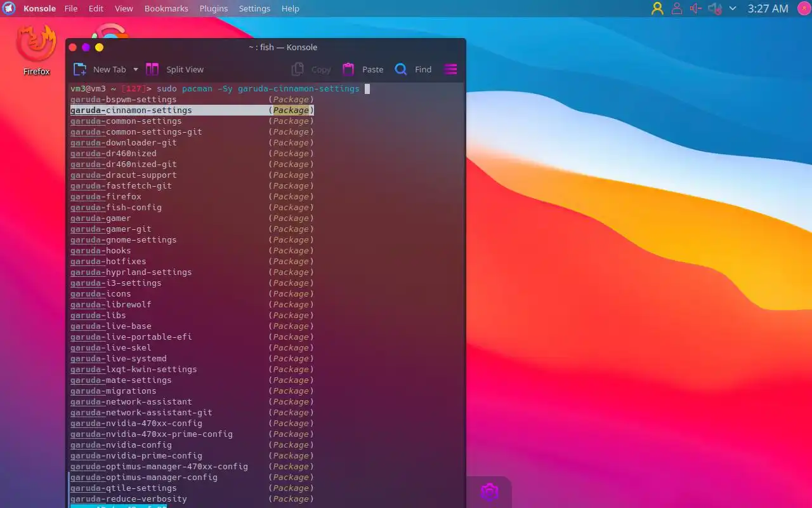The height and width of the screenshot is (508, 812).
Task: Click the purple app icon on bottom panel
Action: coord(489,492)
